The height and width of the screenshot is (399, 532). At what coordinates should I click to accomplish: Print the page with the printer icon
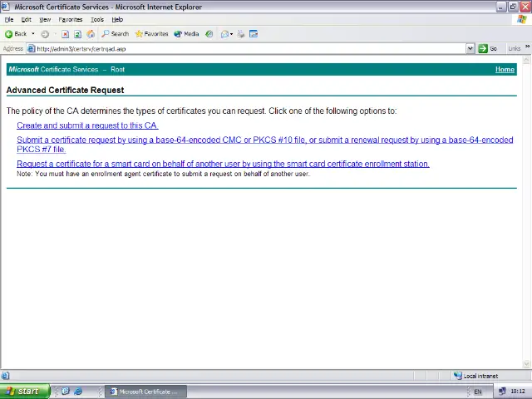click(241, 34)
